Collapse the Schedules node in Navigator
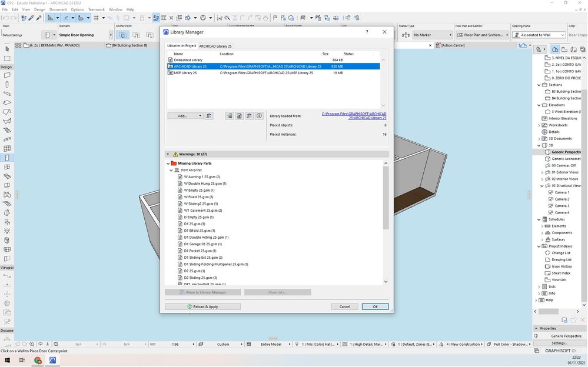 [539, 219]
